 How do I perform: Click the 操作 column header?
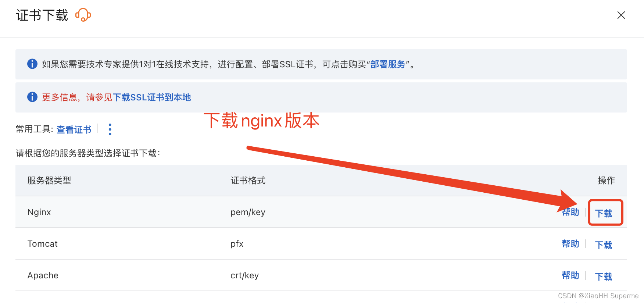[x=606, y=181]
